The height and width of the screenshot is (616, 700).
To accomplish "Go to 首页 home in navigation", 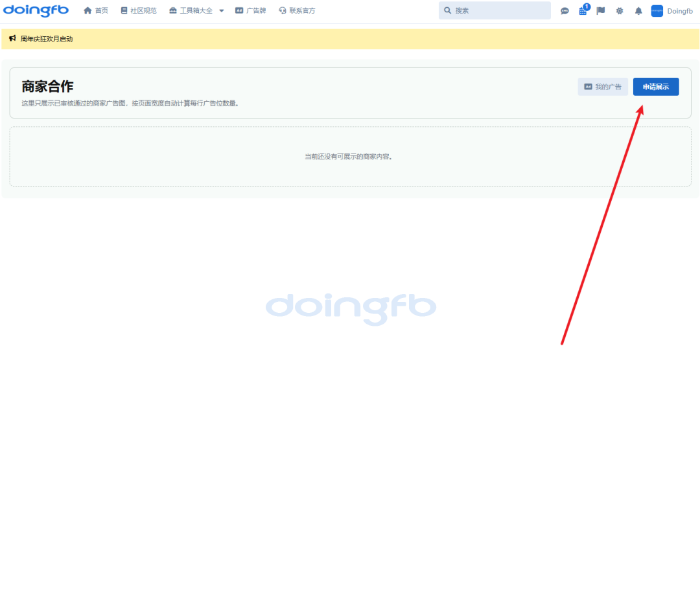I will tap(96, 11).
